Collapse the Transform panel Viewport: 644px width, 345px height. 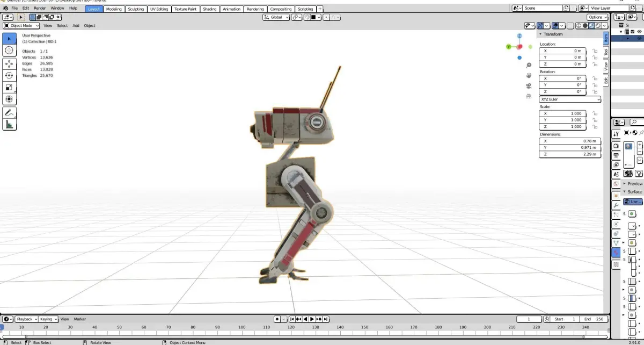click(x=553, y=34)
